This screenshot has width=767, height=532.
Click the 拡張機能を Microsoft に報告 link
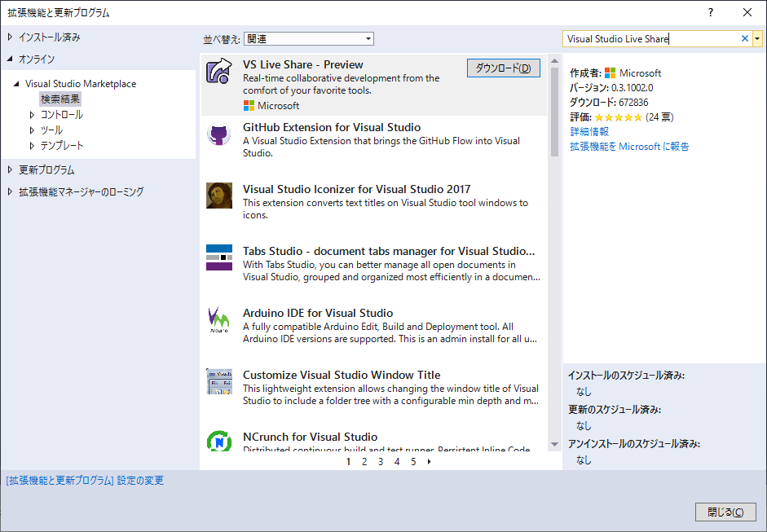click(x=629, y=147)
